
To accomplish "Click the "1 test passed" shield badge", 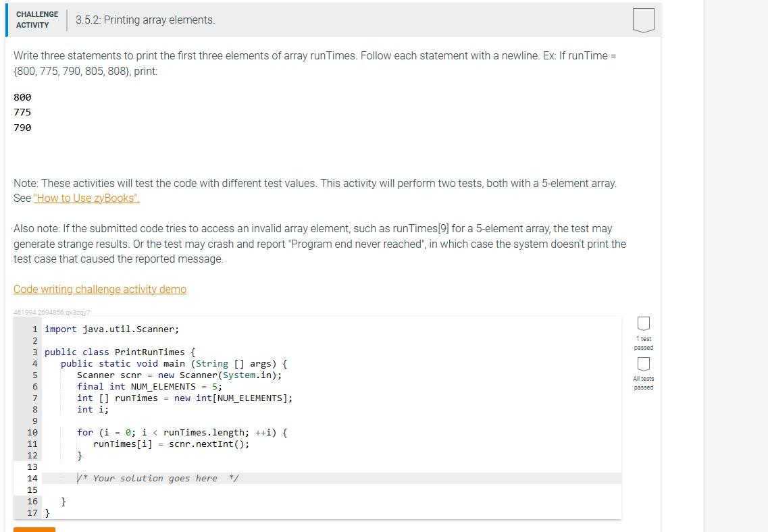I will pyautogui.click(x=643, y=324).
